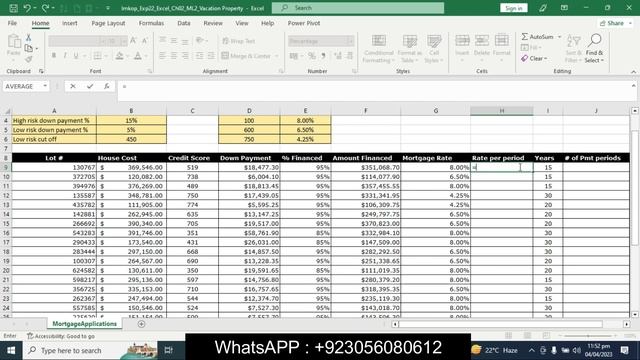Click the zoom slider in status bar
Image resolution: width=640 pixels, height=360 pixels.
588,336
